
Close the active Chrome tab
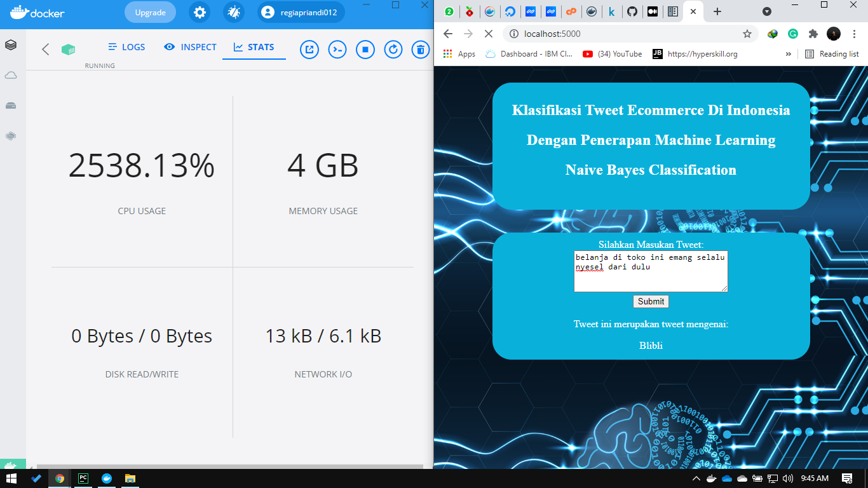click(693, 11)
